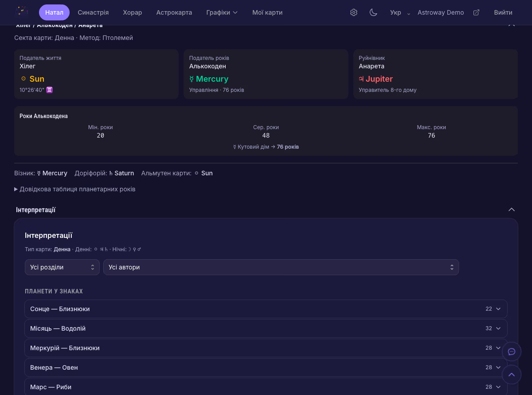Viewport: 532px width, 395px height.
Task: Open the Усі автори dropdown
Action: [x=281, y=267]
